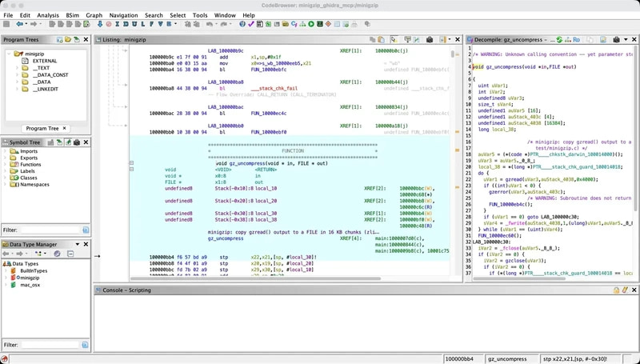Image resolution: width=640 pixels, height=364 pixels.
Task: Click the 100000bb4 address in status bar
Action: pos(459,358)
